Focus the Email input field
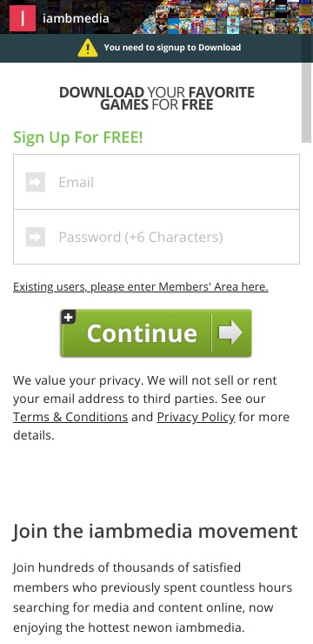The height and width of the screenshot is (644, 313). [156, 182]
